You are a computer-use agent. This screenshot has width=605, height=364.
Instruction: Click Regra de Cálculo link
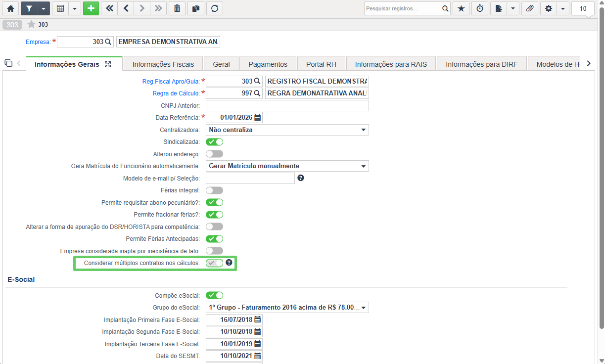(176, 93)
